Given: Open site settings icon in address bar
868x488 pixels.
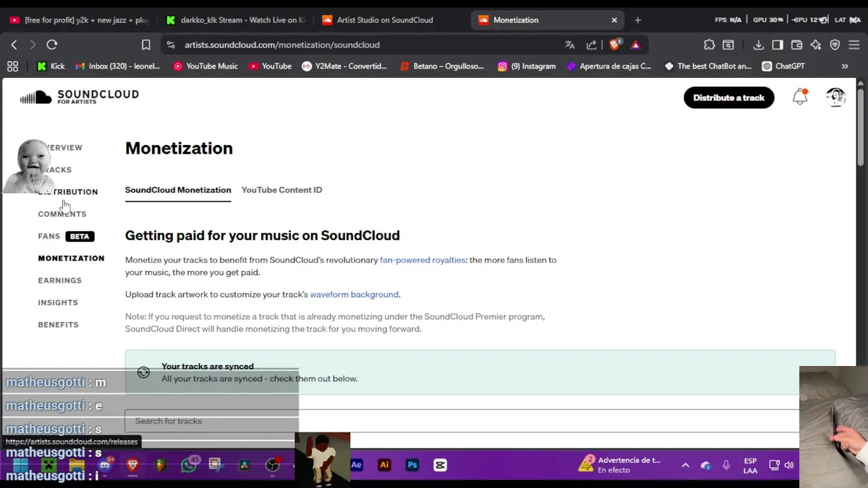Looking at the screenshot, I should point(170,45).
